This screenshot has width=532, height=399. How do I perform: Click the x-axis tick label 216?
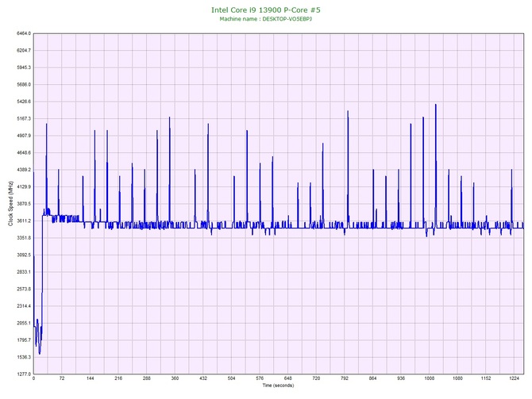(118, 378)
